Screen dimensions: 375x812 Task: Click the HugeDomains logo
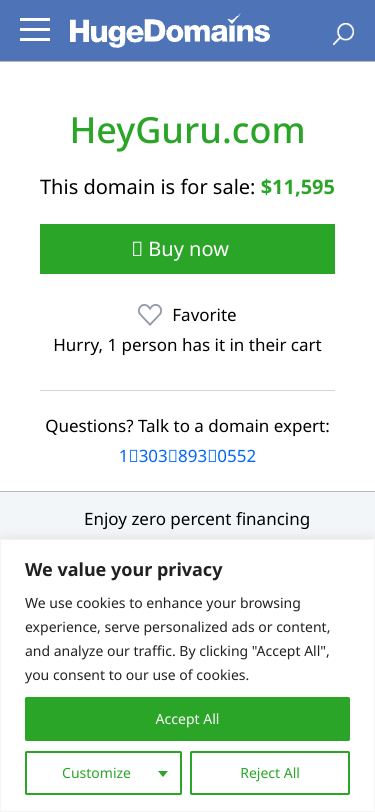point(169,30)
